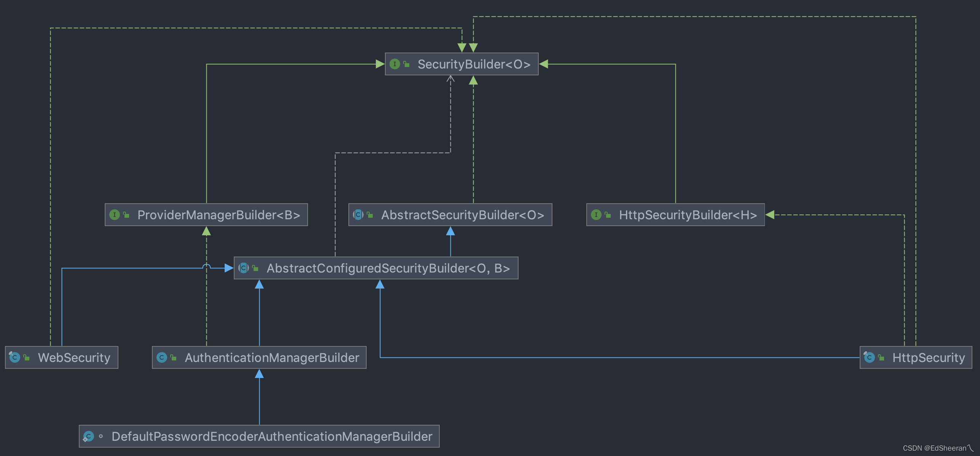Select the AuthenticationManagerBuilder node label

click(x=272, y=357)
